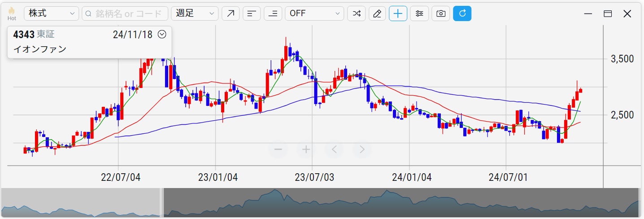
Task: Click the 24/11/18 date in the info box
Action: pyautogui.click(x=133, y=35)
